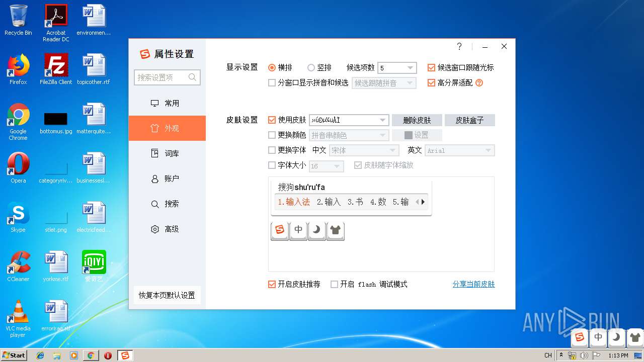Open Opera desktop shortcut

point(18,168)
